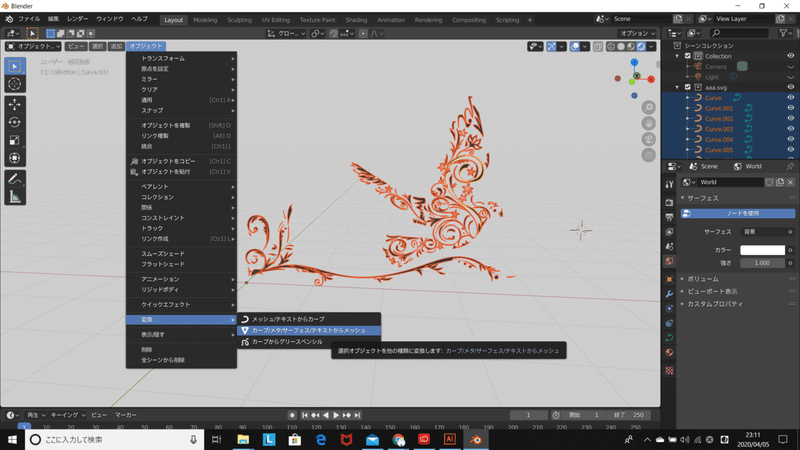800x450 pixels.
Task: Select the Cursor tool
Action: click(14, 84)
